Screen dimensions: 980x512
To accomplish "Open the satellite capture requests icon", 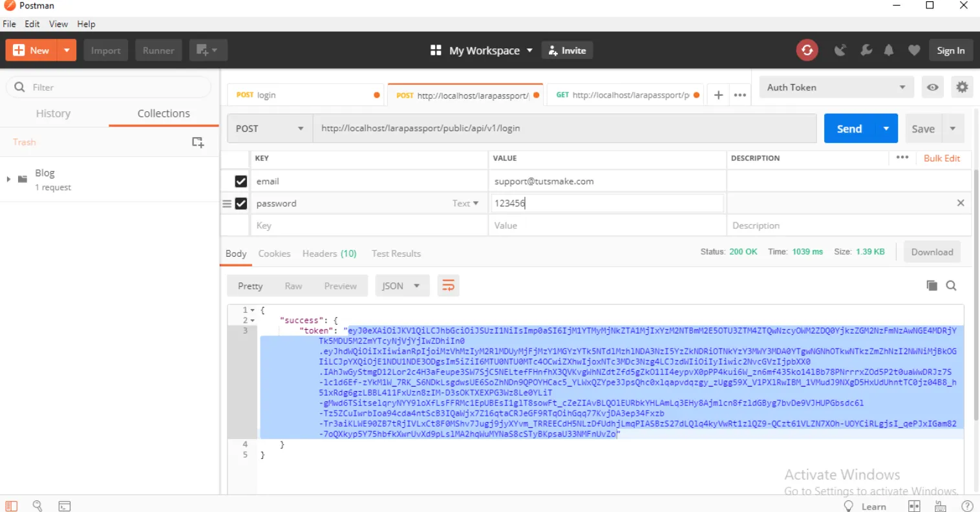I will coord(840,50).
